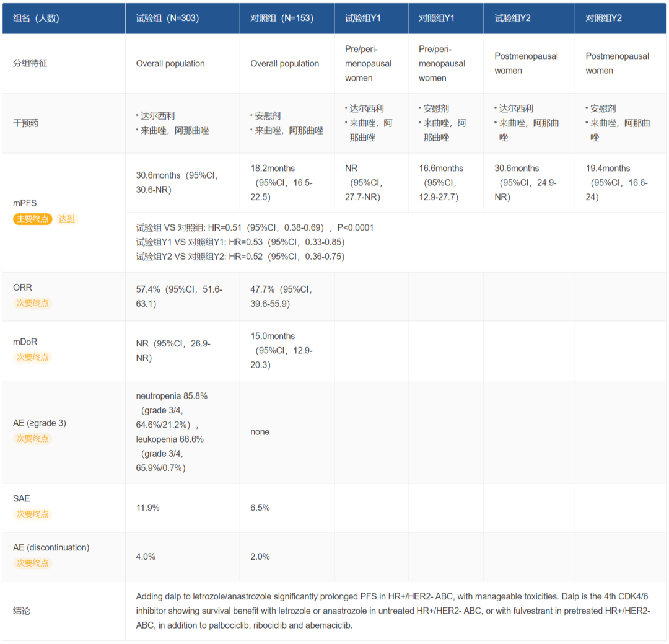The height and width of the screenshot is (644, 669).
Task: Click the 次要终点 tag under mDoR
Action: click(32, 357)
